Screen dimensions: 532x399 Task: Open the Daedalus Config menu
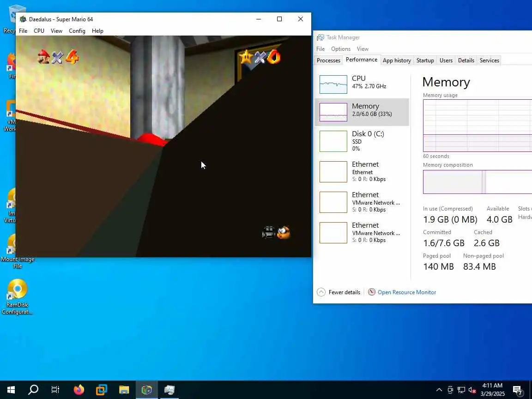click(x=77, y=31)
